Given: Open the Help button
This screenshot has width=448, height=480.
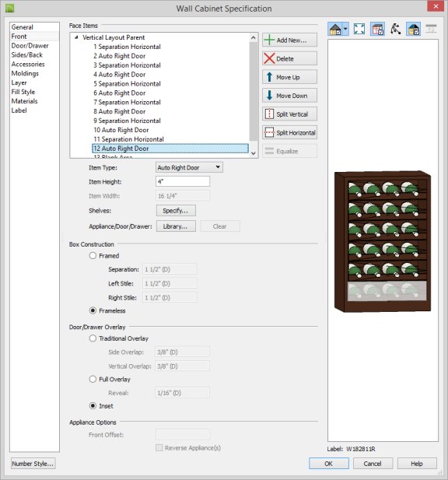Looking at the screenshot, I should [x=417, y=464].
